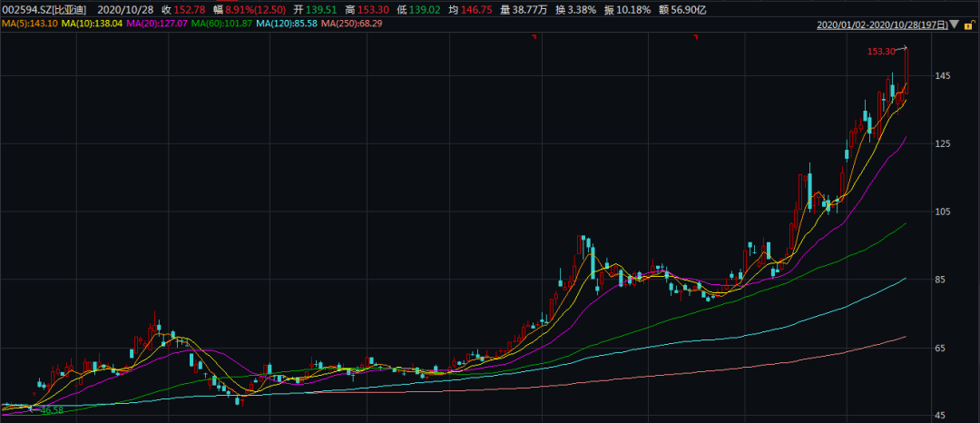The height and width of the screenshot is (423, 980).
Task: Select the MA(20):127.07 indicator label
Action: pos(157,23)
